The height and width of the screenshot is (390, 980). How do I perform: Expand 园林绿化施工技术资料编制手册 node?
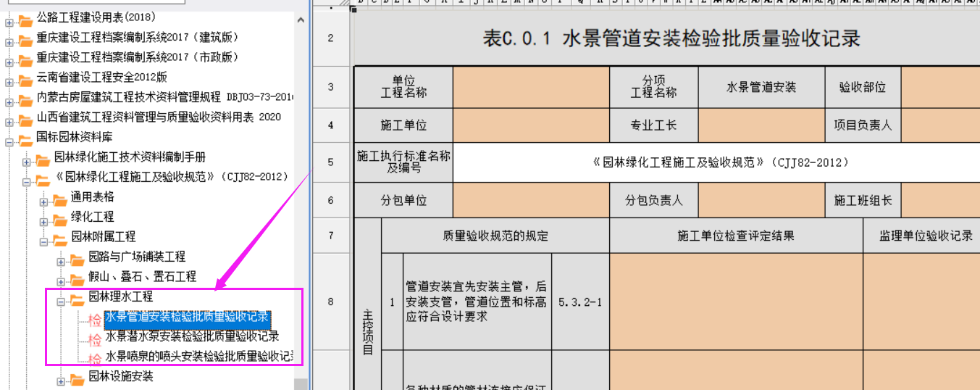click(27, 162)
